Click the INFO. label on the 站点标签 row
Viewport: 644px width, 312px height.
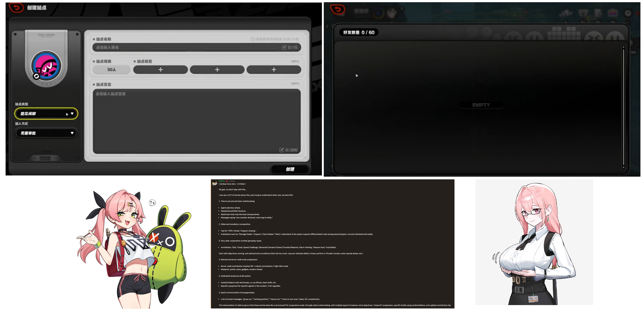click(x=295, y=61)
